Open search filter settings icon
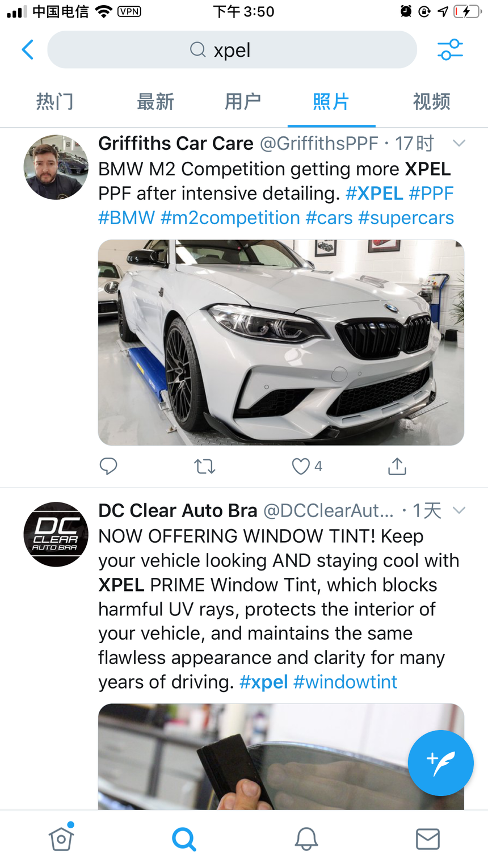 click(450, 50)
